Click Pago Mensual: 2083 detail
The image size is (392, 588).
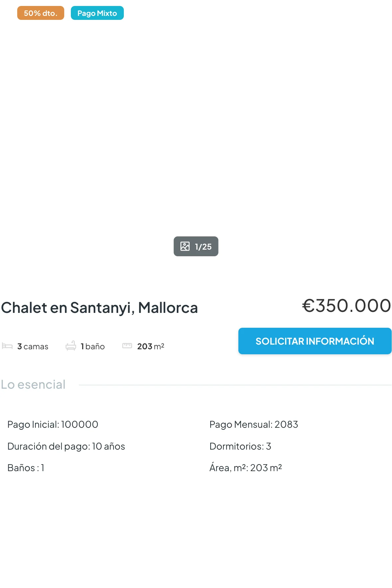point(254,424)
